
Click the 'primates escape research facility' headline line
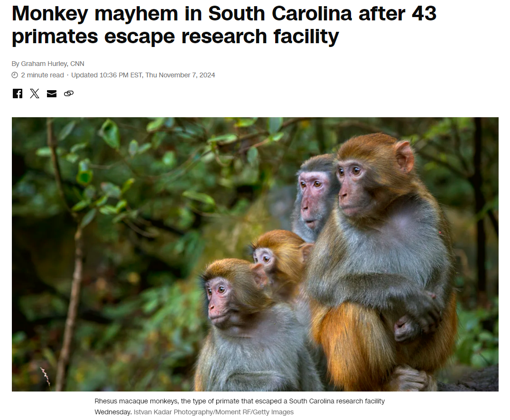(176, 36)
